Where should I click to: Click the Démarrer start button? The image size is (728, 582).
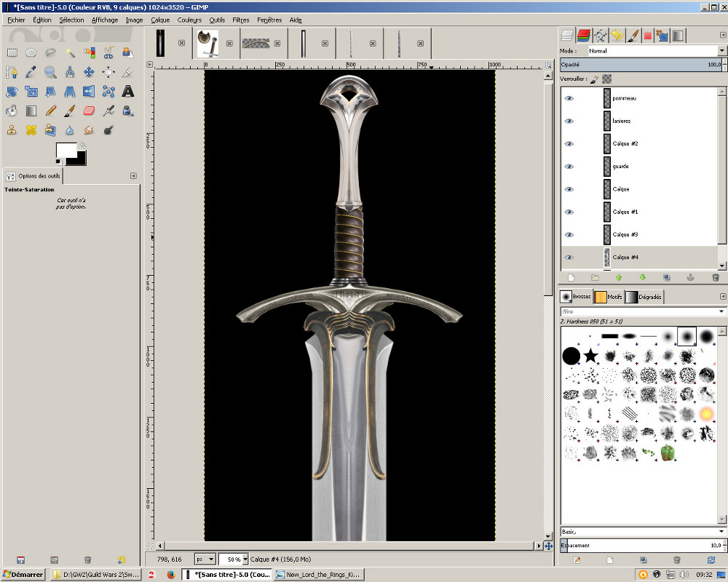(23, 575)
